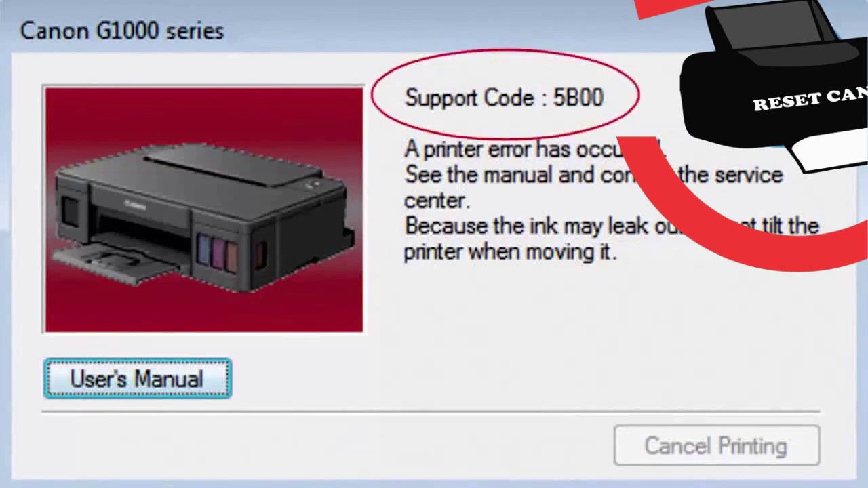Click the Canon logo on the printer photo

click(135, 203)
